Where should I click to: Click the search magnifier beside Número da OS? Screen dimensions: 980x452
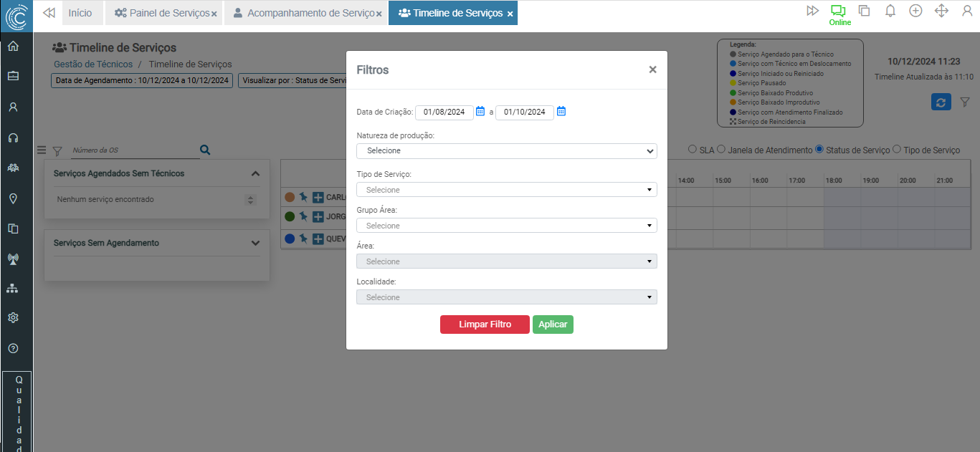coord(205,150)
